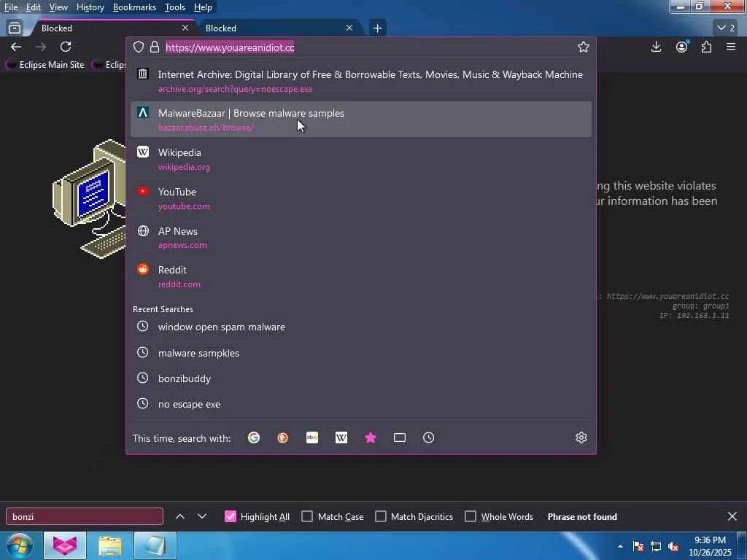Bookmark this page with the star icon
Image resolution: width=747 pixels, height=560 pixels.
[583, 47]
